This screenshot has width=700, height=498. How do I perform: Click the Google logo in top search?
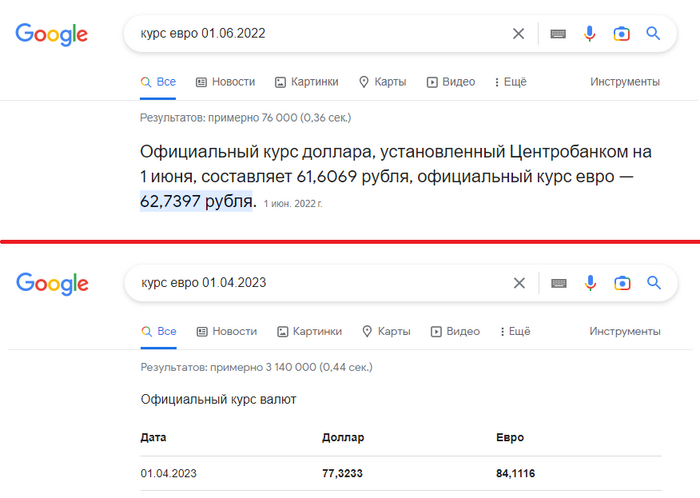[52, 34]
